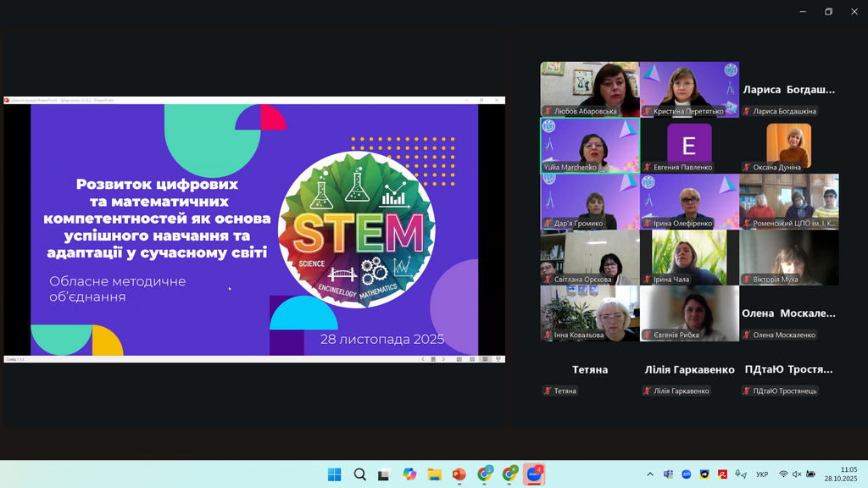Toggle the system volume mute icon
Screen dimensions: 868x488
pyautogui.click(x=798, y=474)
